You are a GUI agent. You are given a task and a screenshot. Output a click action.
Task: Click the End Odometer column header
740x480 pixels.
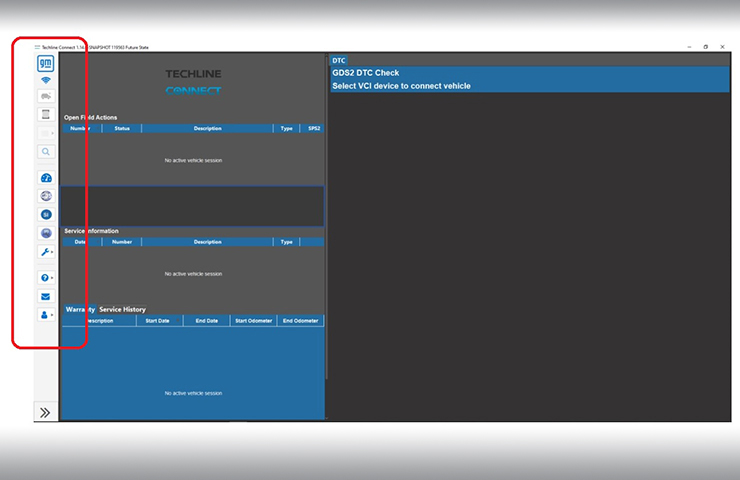(300, 321)
